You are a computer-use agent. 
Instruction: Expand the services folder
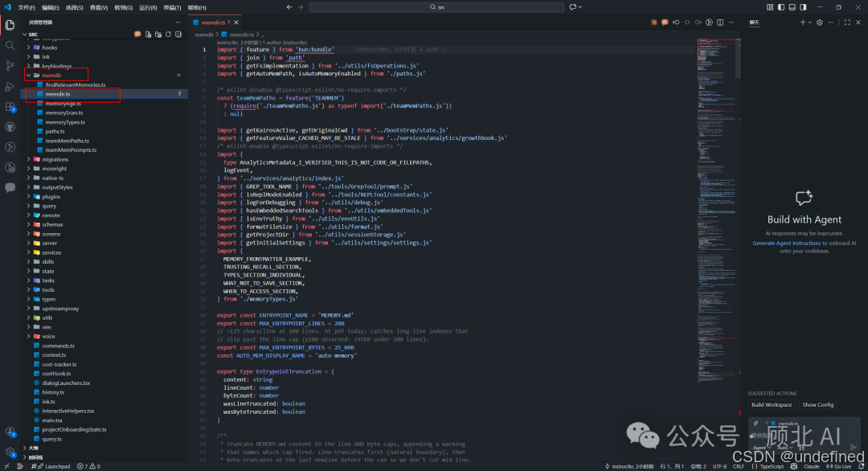click(29, 252)
